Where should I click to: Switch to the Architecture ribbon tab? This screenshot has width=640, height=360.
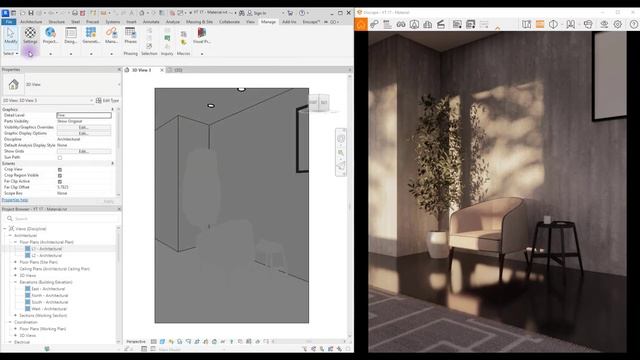tap(31, 22)
